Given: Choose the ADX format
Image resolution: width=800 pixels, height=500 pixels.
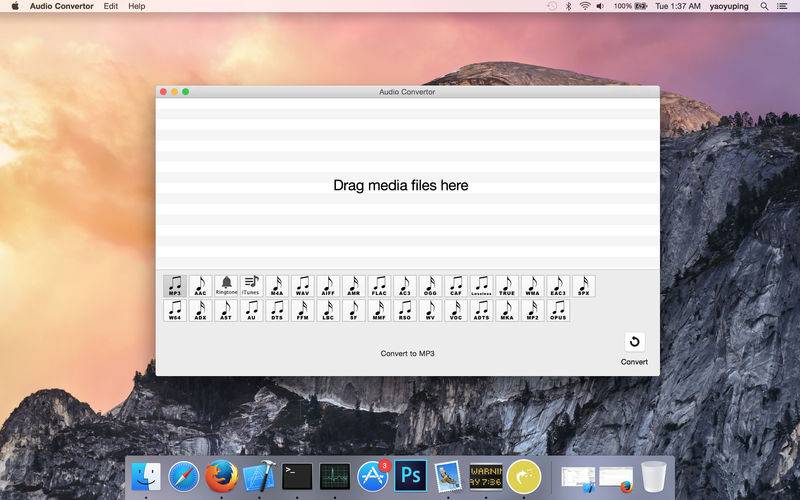Looking at the screenshot, I should (201, 310).
